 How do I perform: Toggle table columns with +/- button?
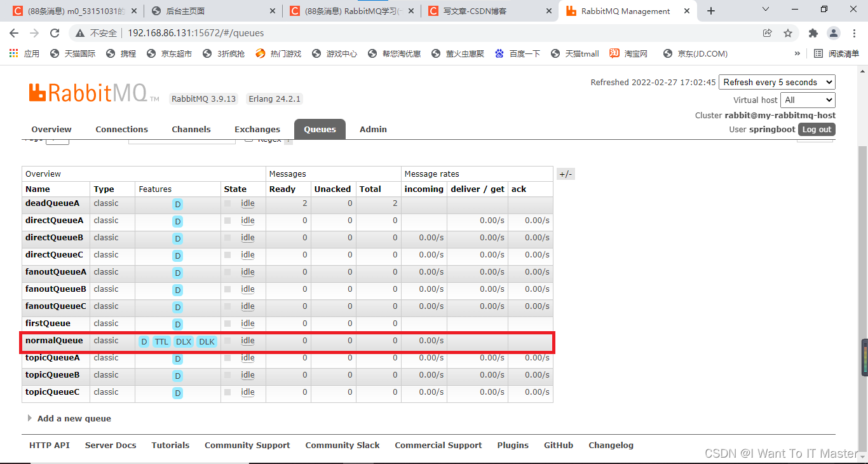(566, 174)
